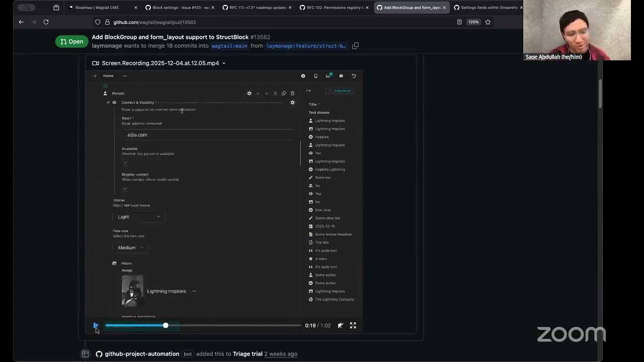Open the comments side panel icon
The width and height of the screenshot is (644, 362).
coord(341,76)
